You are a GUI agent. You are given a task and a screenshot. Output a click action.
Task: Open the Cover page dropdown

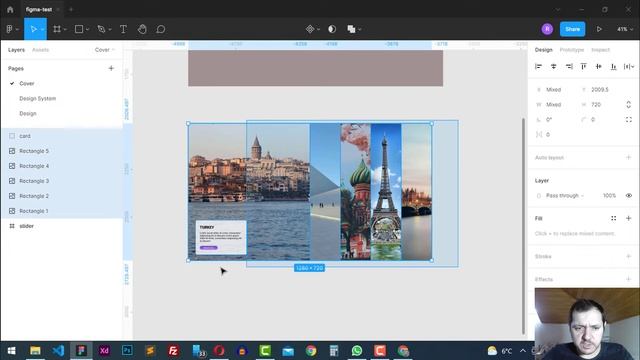click(x=105, y=50)
